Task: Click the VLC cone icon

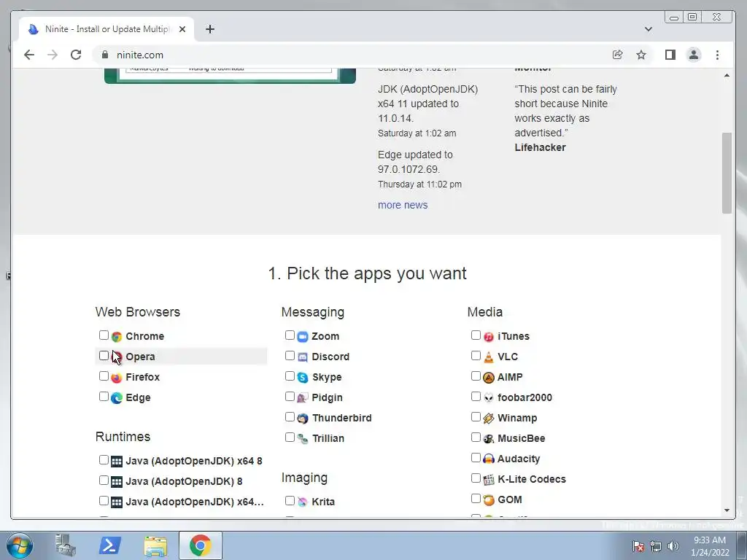Action: pyautogui.click(x=489, y=357)
